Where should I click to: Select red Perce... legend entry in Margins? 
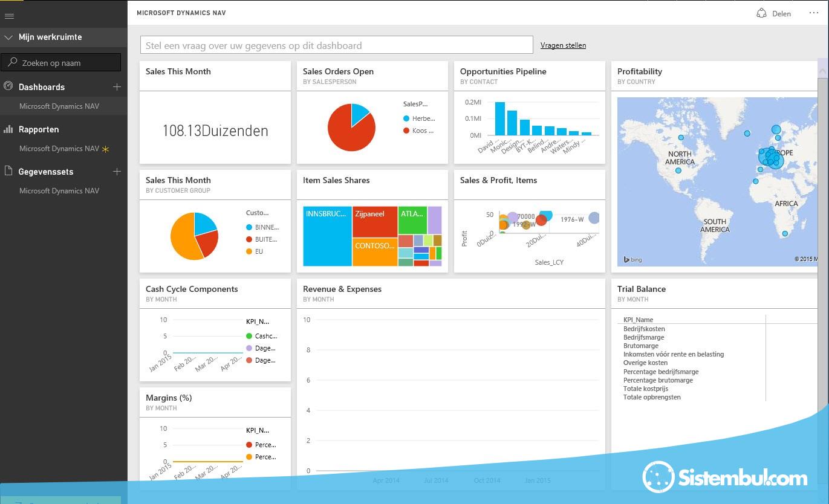[261, 445]
